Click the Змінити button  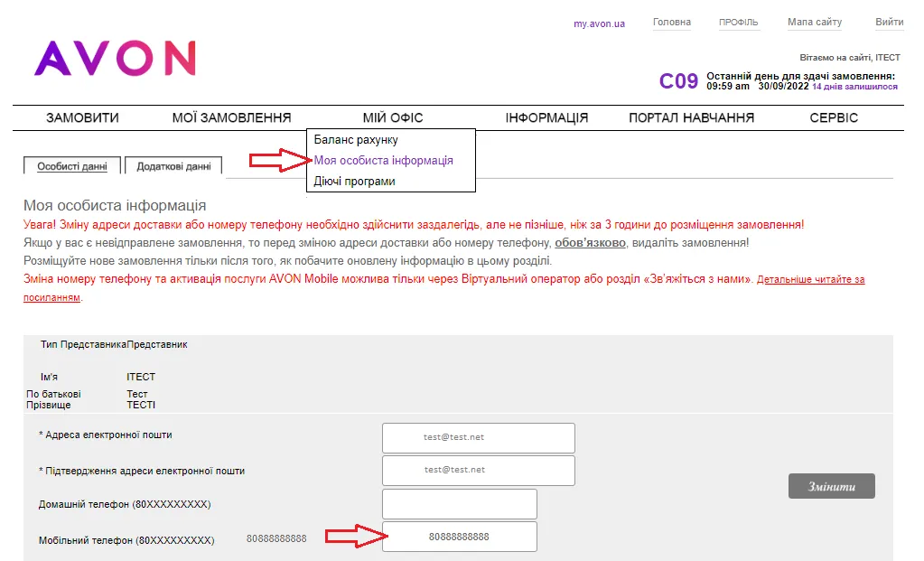tap(832, 486)
